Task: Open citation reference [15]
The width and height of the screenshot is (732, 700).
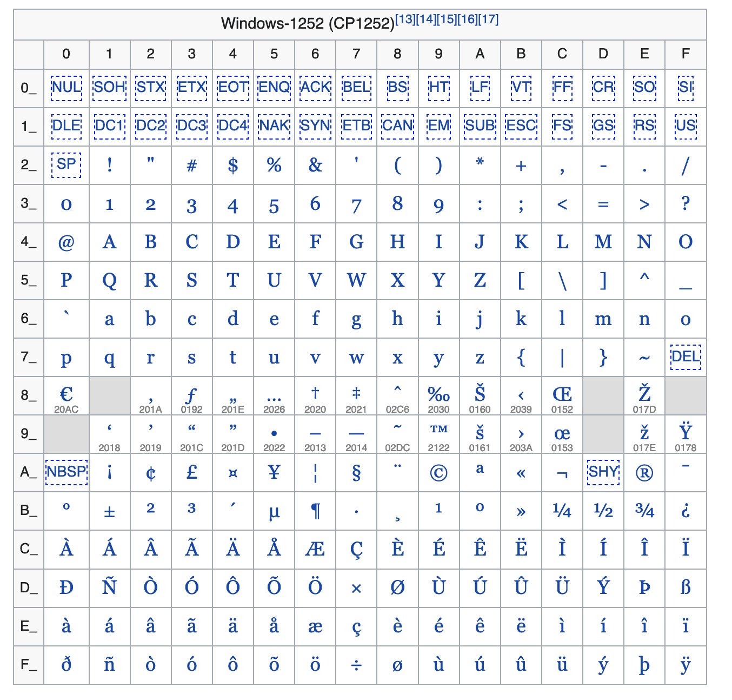Action: click(x=447, y=19)
